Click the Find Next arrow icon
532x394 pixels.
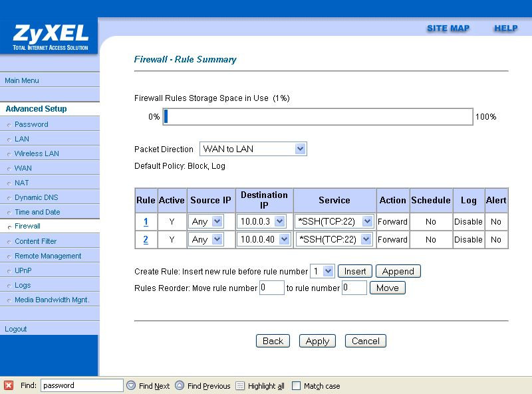click(x=131, y=385)
